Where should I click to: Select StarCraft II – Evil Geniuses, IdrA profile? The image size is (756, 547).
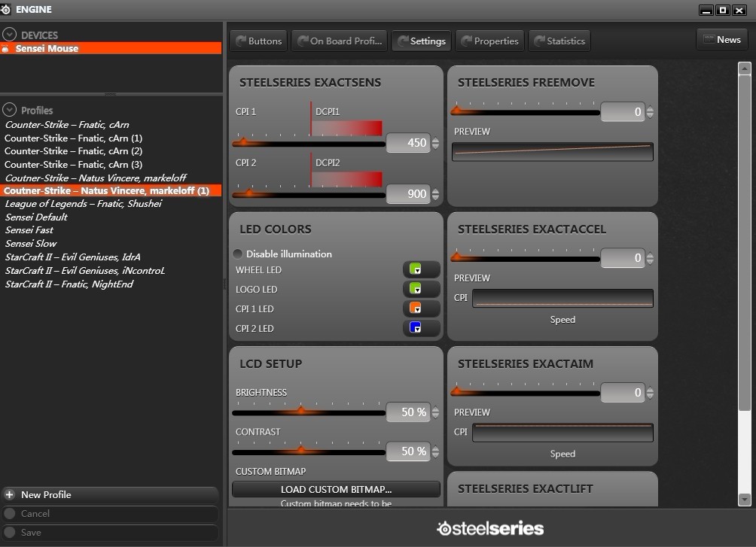click(x=73, y=257)
